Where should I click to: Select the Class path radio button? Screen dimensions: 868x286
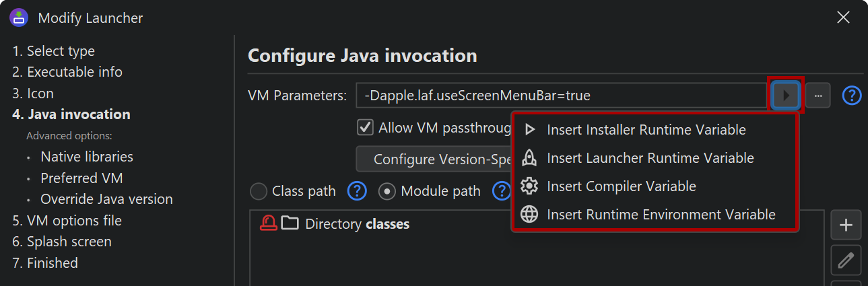[x=259, y=191]
